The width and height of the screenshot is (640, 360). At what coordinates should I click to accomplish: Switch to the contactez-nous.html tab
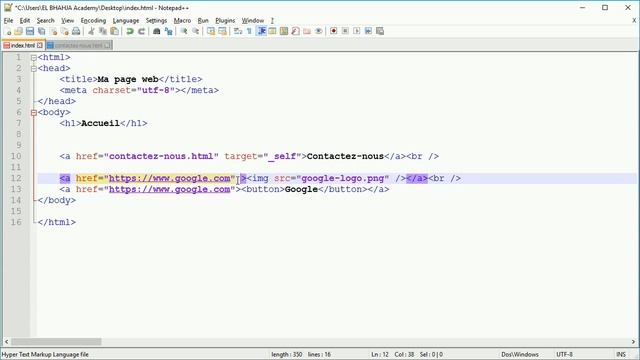(x=78, y=45)
